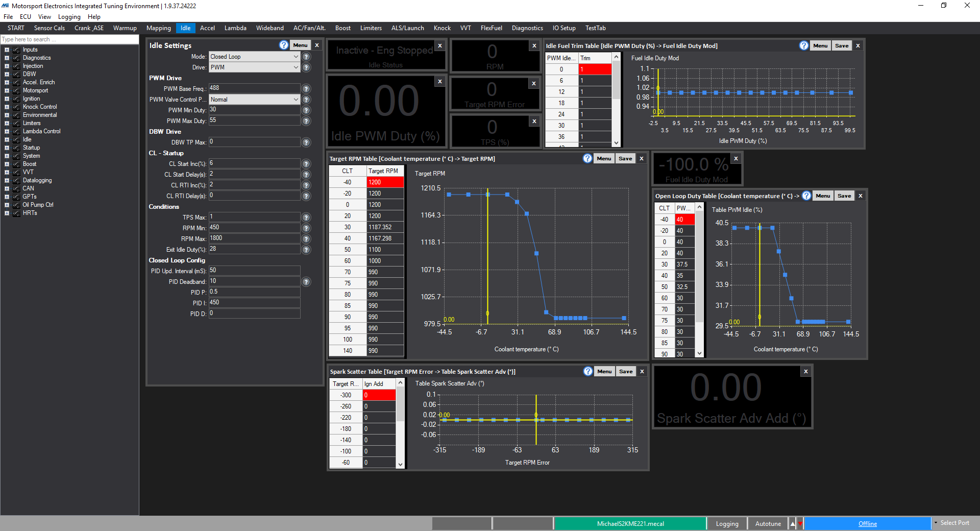Expand the Boost tree node
The image size is (980, 531).
7,164
